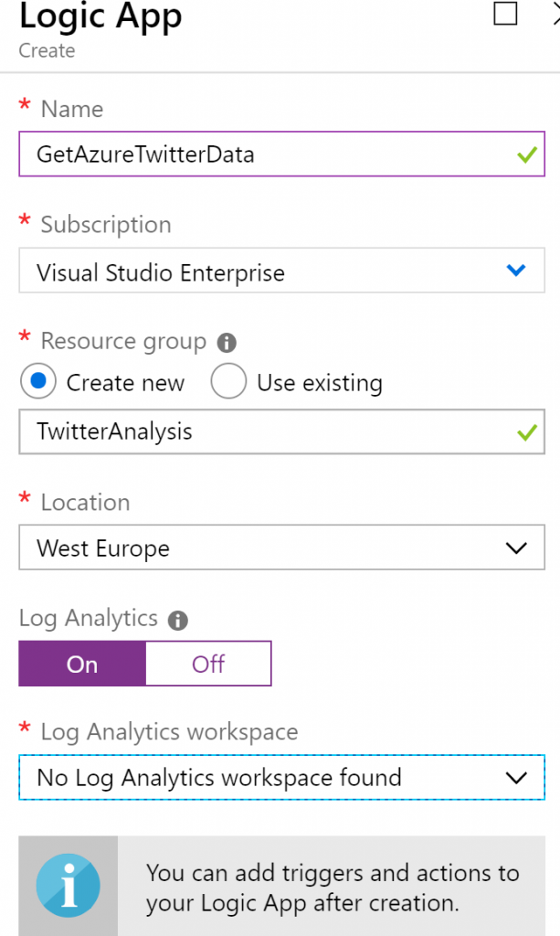Click the triggers and actions info message
This screenshot has width=560, height=936.
point(333,887)
